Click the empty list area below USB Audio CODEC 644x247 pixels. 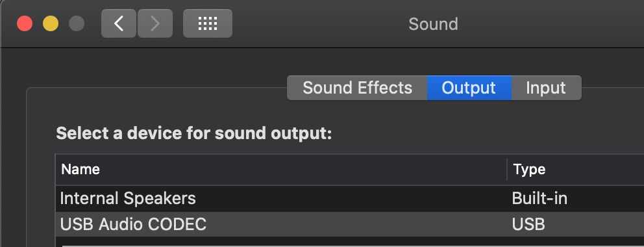point(350,242)
